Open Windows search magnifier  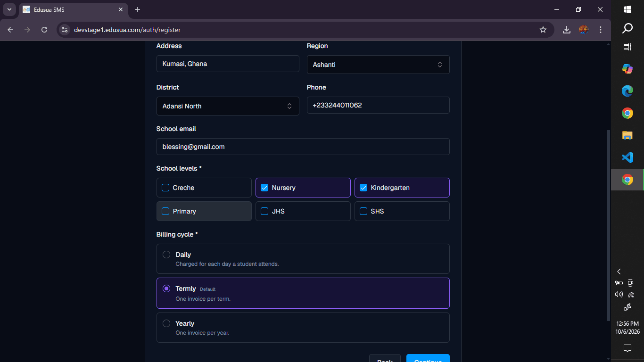(627, 29)
